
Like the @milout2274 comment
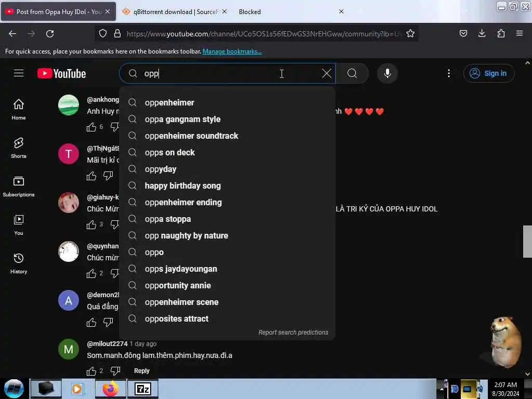pos(91,371)
